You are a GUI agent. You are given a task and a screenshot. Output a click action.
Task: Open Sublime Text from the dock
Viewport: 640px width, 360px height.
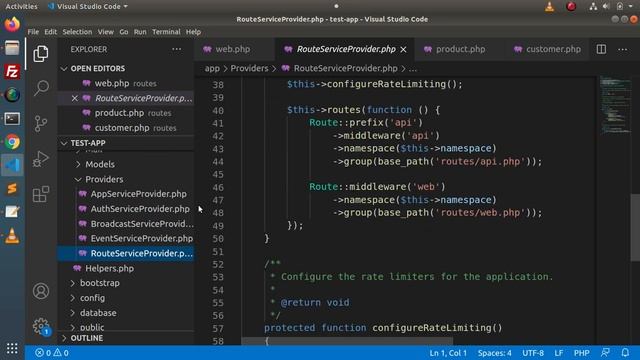click(12, 189)
